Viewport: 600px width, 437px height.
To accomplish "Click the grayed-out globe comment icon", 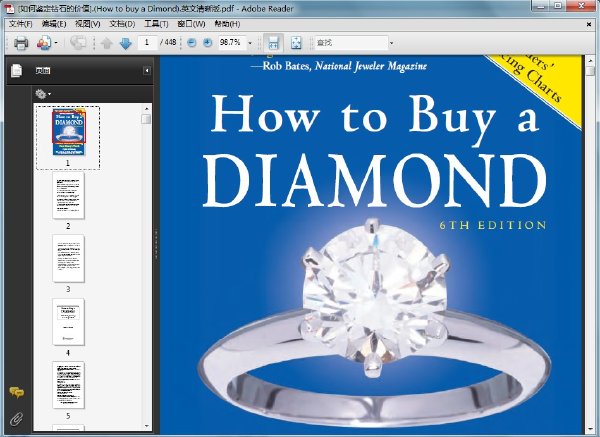I will (x=78, y=42).
